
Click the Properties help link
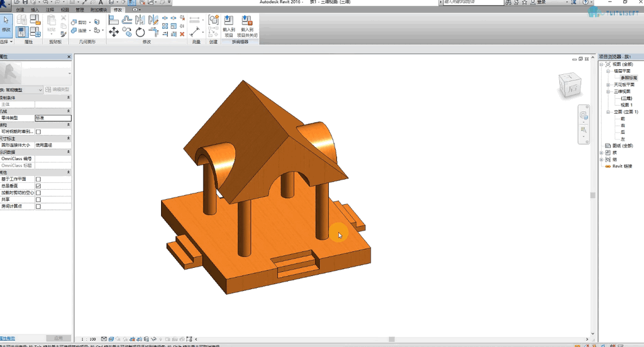8,338
